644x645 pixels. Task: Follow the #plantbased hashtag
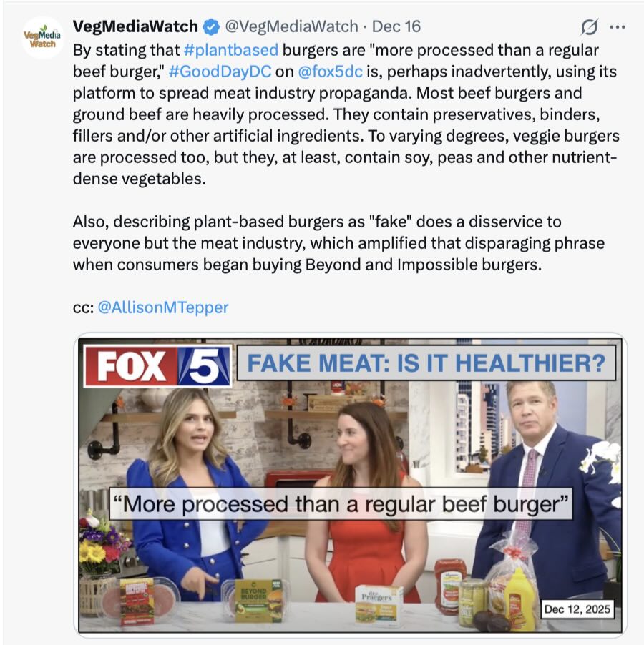click(x=231, y=50)
